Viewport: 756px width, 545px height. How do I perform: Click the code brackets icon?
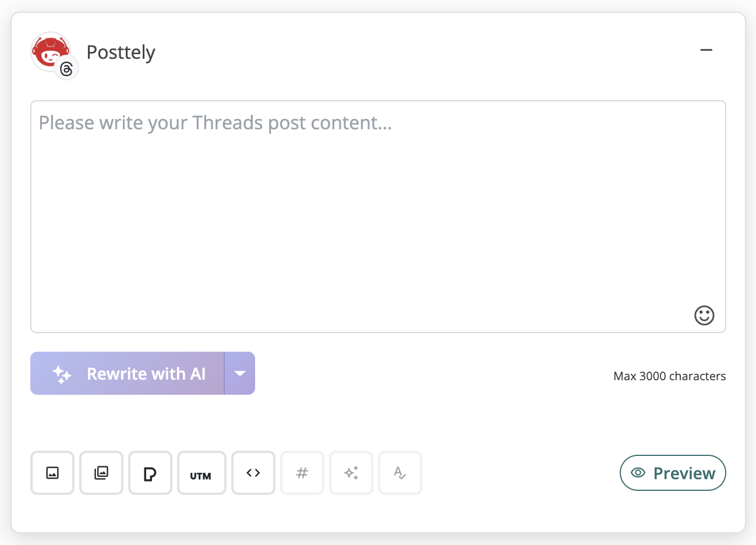click(x=253, y=473)
